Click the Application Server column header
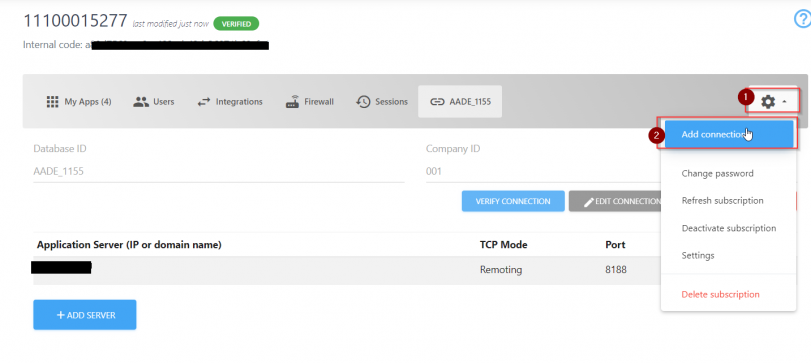This screenshot has width=811, height=363. pos(129,245)
